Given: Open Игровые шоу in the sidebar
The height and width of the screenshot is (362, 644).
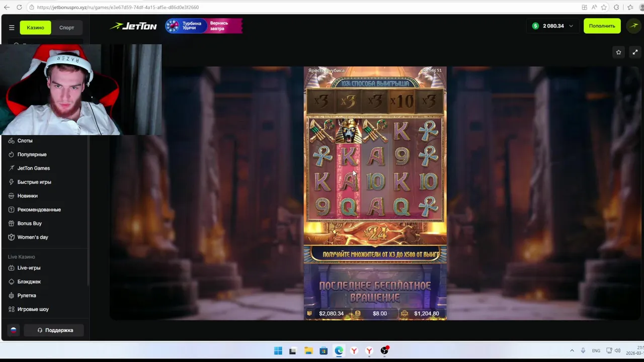Looking at the screenshot, I should tap(33, 309).
